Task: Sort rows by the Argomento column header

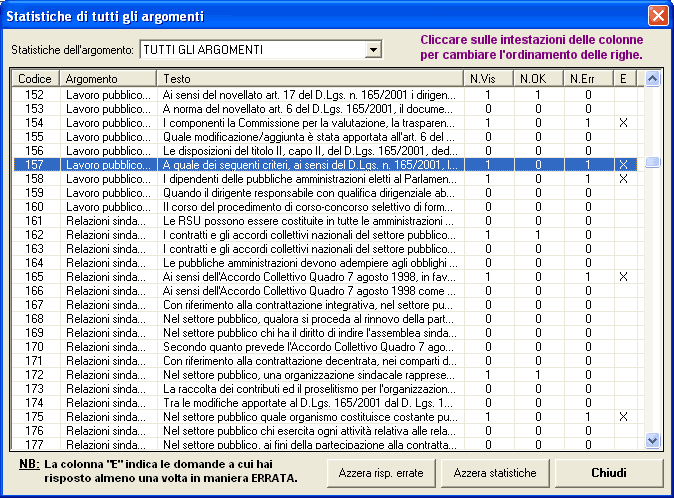Action: tap(106, 78)
